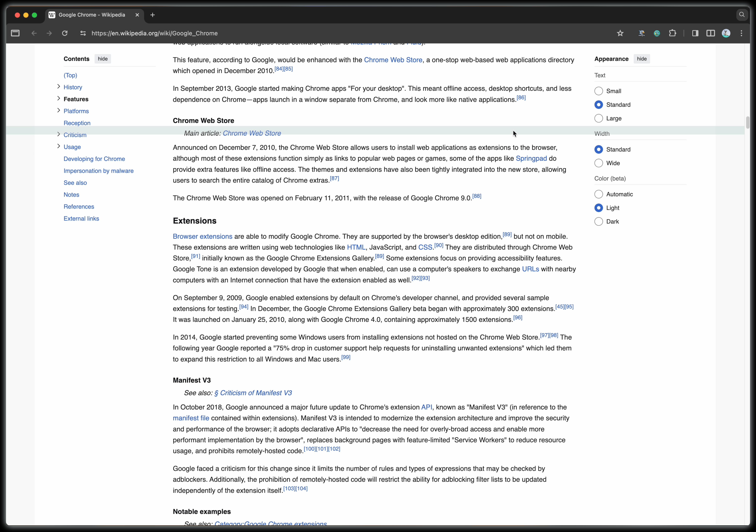Click the split view icon in toolbar

(711, 33)
